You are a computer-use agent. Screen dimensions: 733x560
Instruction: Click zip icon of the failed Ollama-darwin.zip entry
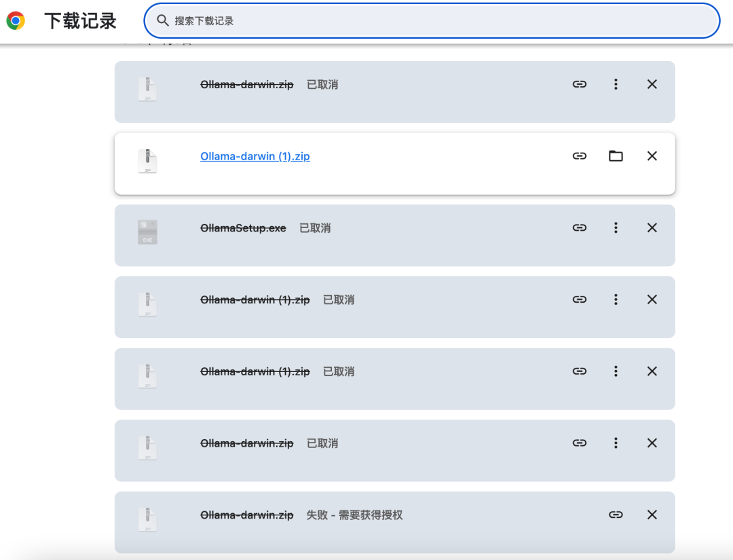click(147, 519)
